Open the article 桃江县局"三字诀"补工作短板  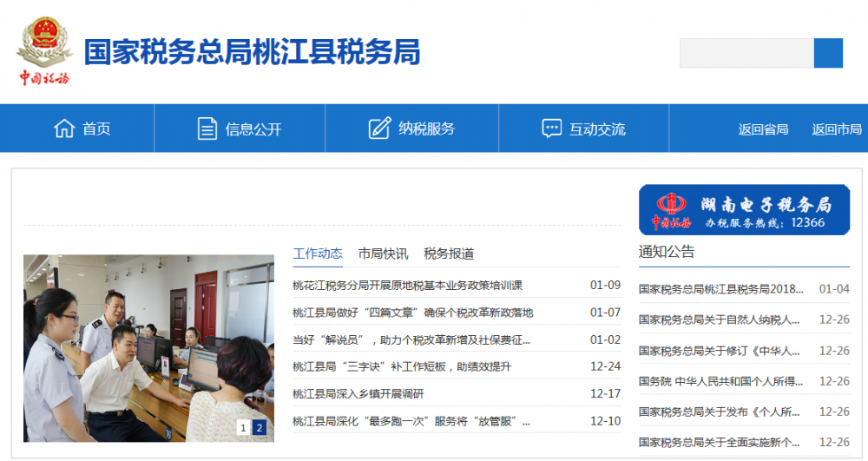pos(402,366)
